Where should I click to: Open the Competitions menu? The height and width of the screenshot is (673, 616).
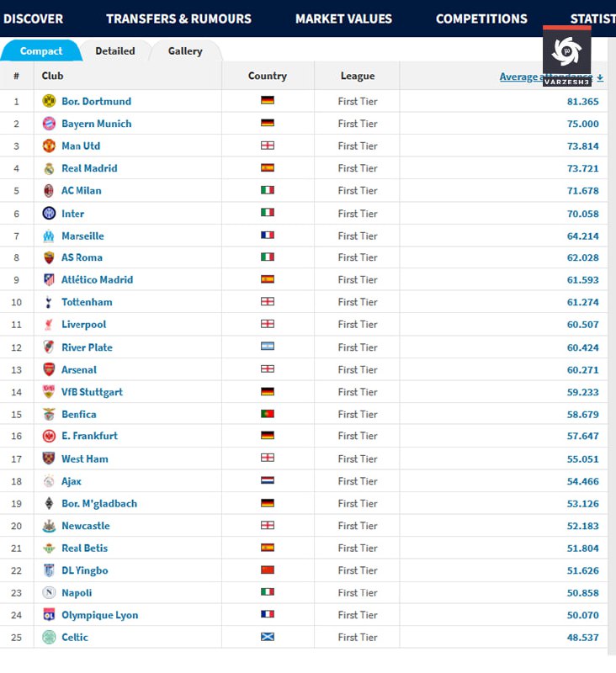[481, 19]
